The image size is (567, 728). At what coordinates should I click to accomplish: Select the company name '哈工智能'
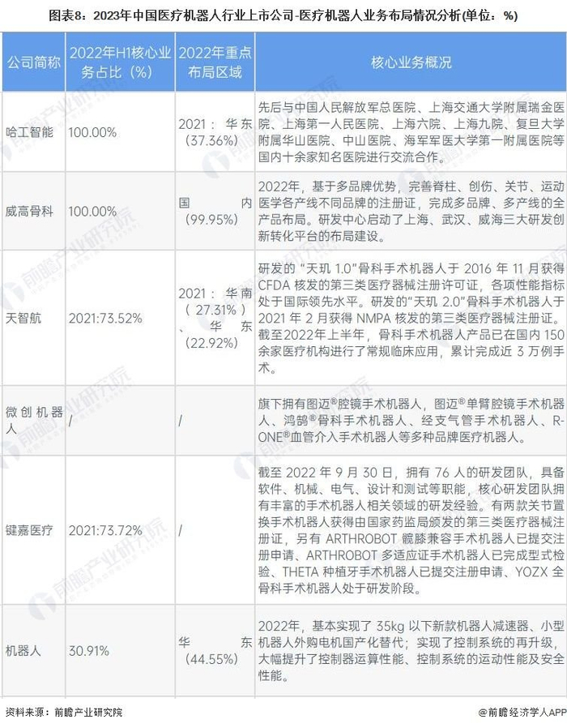click(x=29, y=132)
